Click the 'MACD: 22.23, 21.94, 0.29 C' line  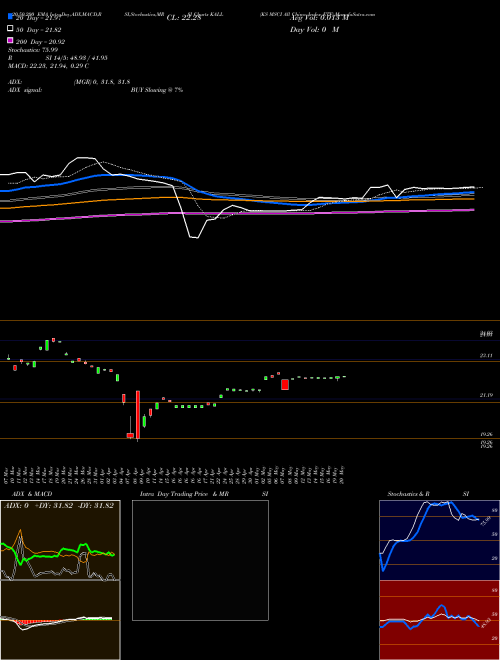[x=48, y=66]
